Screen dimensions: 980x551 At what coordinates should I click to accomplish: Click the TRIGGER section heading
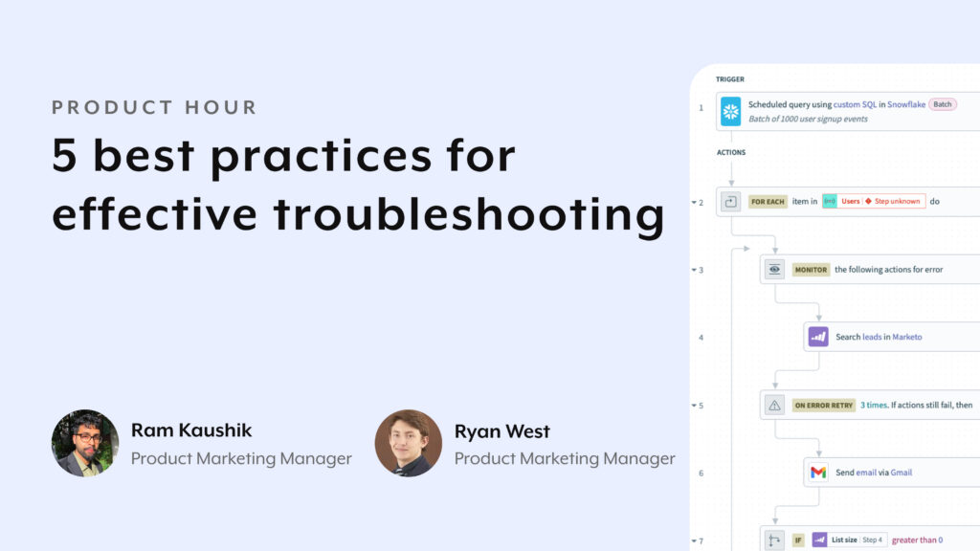730,79
